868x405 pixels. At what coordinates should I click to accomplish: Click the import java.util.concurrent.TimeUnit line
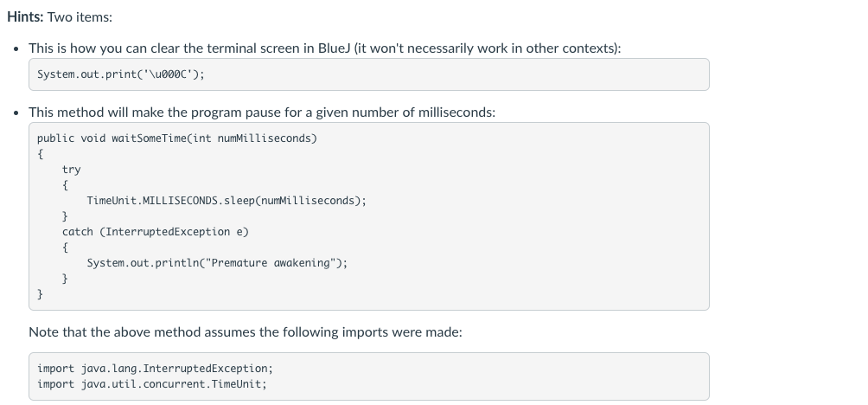pos(151,384)
